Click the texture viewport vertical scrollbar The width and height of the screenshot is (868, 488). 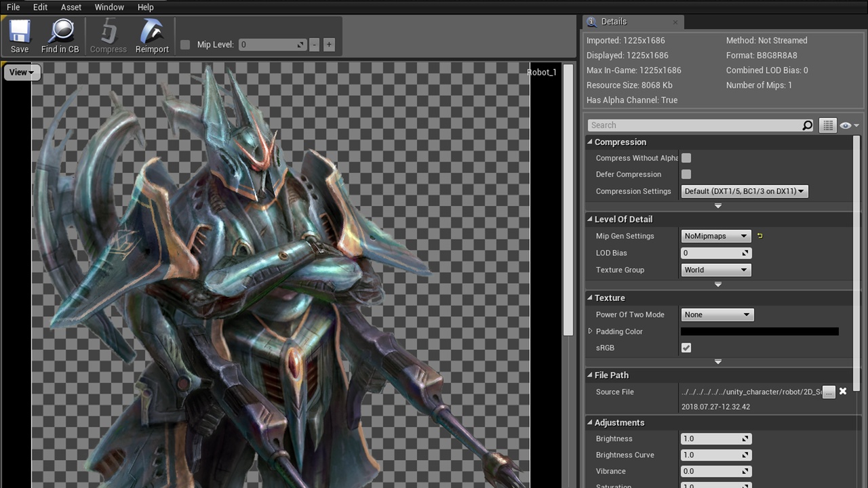(568, 200)
